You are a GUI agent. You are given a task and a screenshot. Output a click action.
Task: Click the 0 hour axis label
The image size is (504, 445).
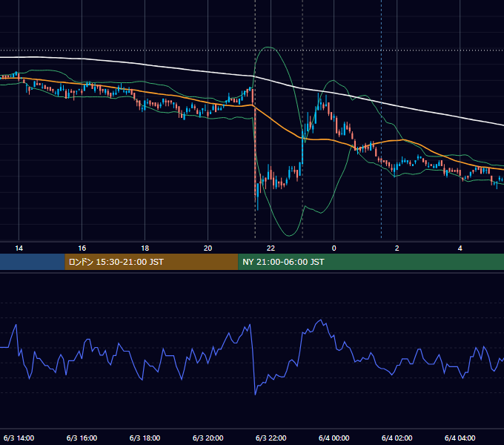(x=334, y=248)
